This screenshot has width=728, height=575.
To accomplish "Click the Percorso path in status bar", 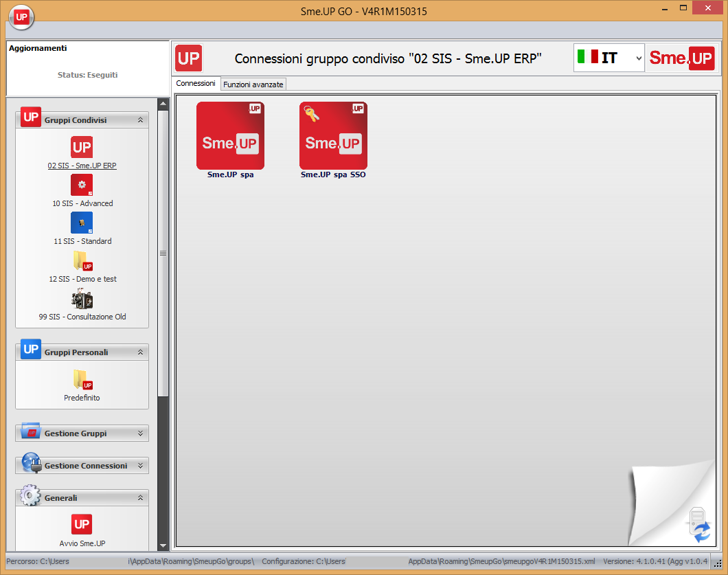I will tap(130, 561).
